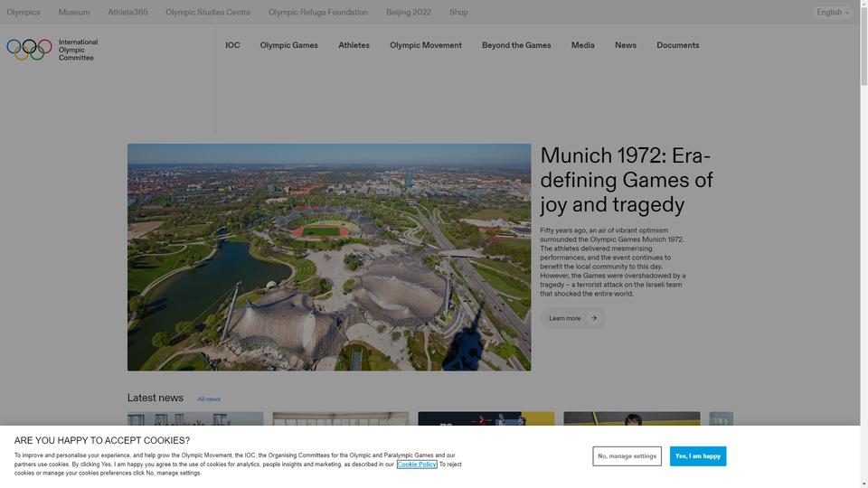Open the Documents menu
The width and height of the screenshot is (868, 488).
(x=677, y=45)
